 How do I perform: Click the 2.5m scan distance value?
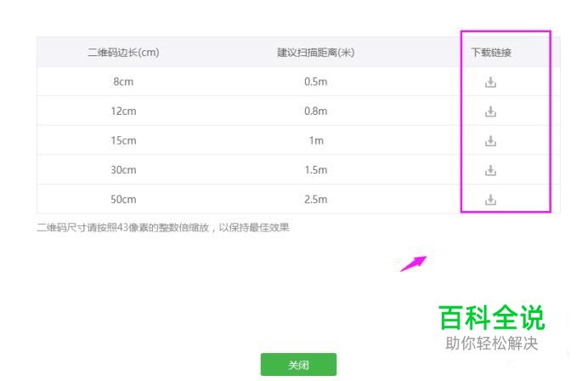(316, 199)
